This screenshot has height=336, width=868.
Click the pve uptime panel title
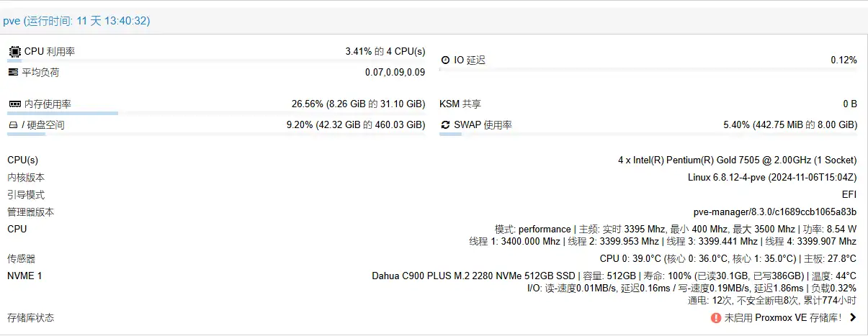(x=76, y=21)
